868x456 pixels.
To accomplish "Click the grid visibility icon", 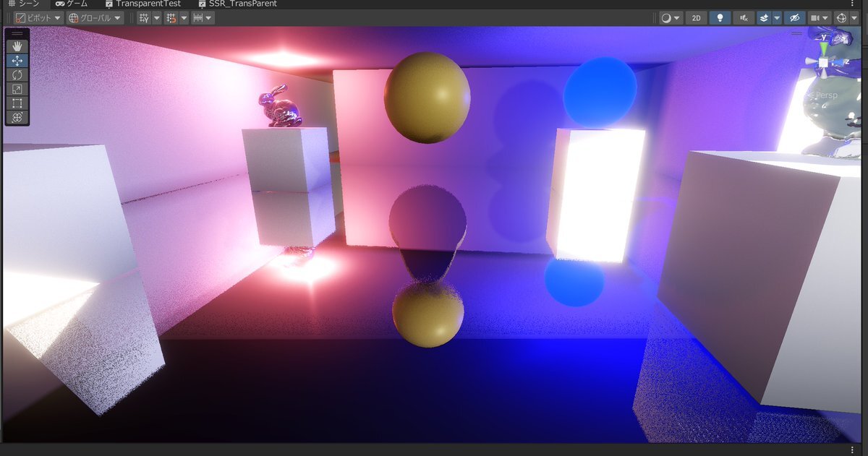I will (144, 18).
